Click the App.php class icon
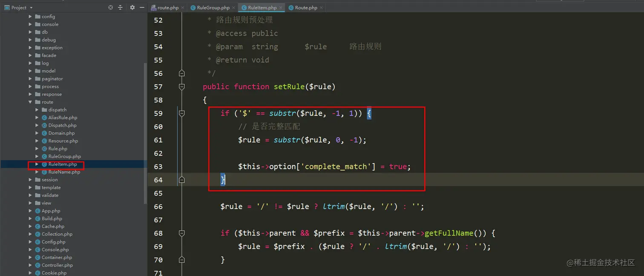The height and width of the screenshot is (276, 644). (x=37, y=211)
